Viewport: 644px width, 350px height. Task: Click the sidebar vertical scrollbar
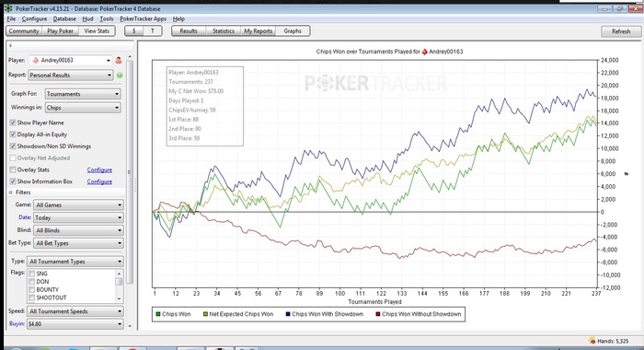[x=130, y=172]
